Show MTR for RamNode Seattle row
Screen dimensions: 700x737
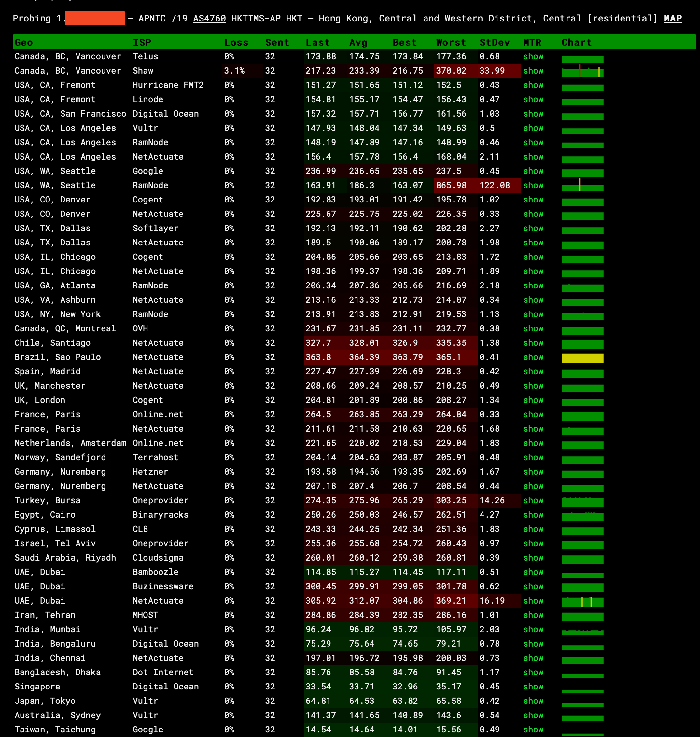pos(533,185)
